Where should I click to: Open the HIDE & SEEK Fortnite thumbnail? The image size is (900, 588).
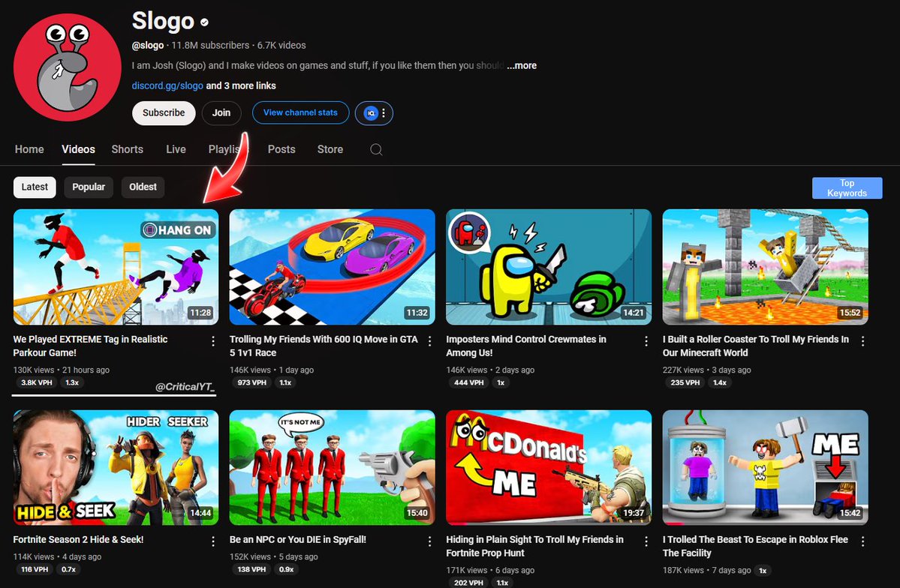(116, 467)
